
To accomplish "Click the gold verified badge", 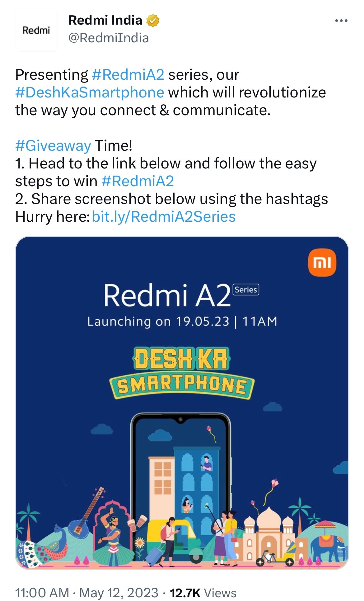I will (153, 21).
